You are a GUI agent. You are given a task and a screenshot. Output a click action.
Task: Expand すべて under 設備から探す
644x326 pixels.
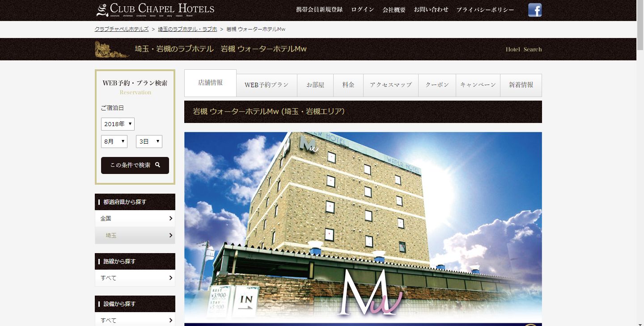[x=135, y=320]
